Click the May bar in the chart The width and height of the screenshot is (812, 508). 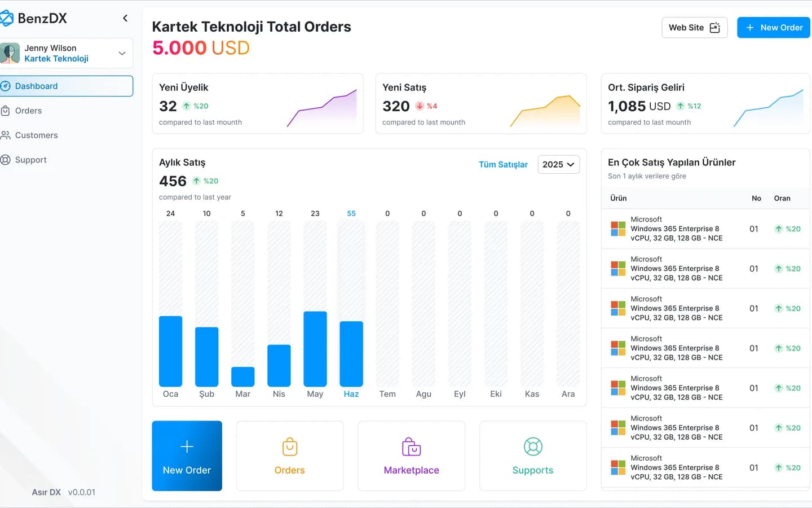tap(315, 349)
